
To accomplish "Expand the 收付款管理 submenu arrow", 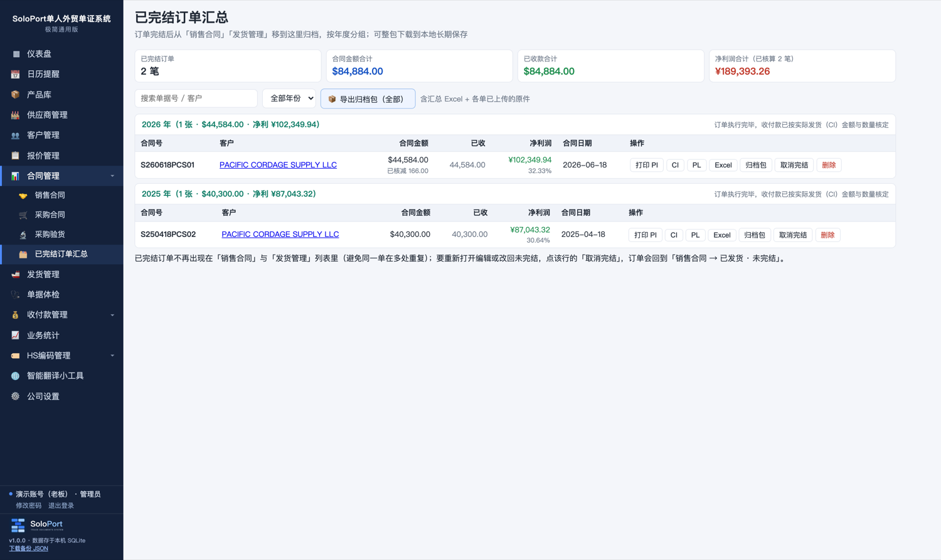I will tap(112, 315).
